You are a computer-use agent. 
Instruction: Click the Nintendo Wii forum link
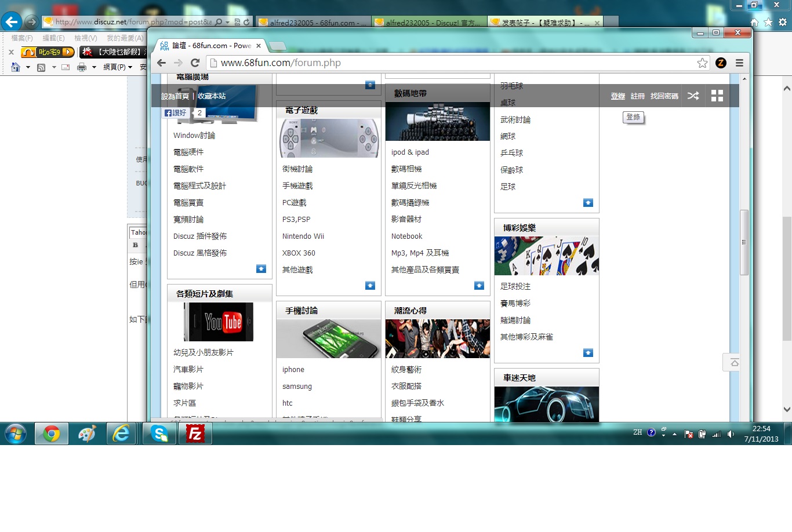(303, 236)
